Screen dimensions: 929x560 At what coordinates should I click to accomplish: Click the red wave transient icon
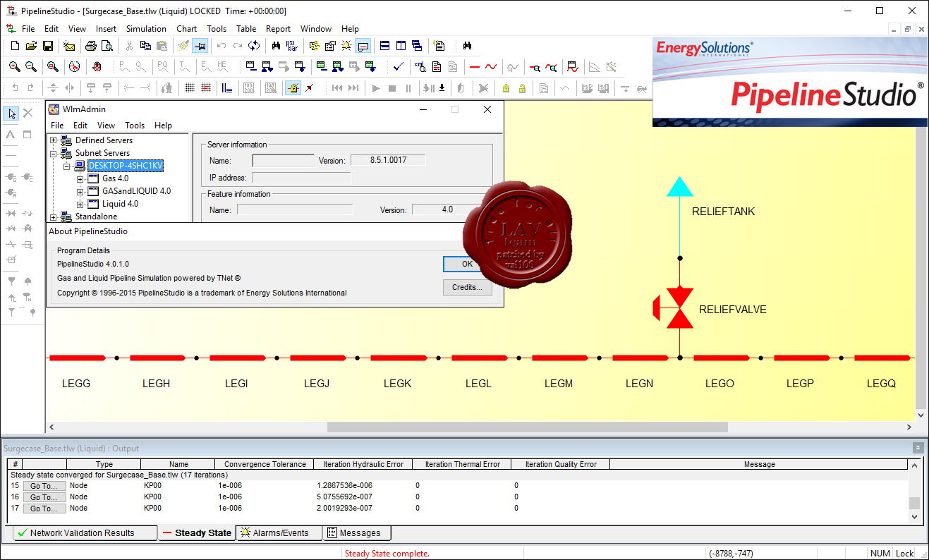[491, 67]
